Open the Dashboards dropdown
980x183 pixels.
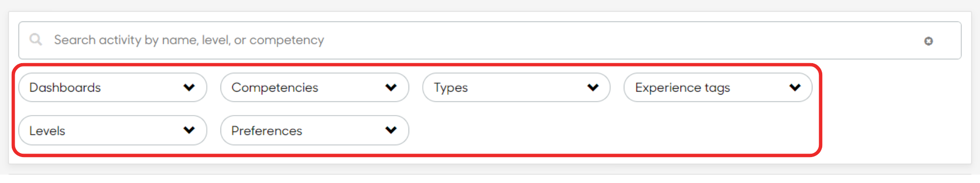click(113, 88)
